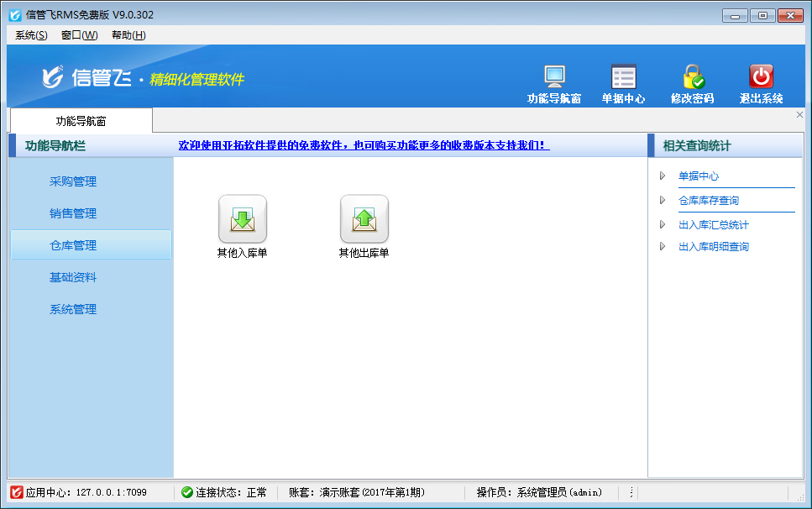Select 基础资料 in the navigation bar
Image resolution: width=812 pixels, height=509 pixels.
pyautogui.click(x=73, y=277)
